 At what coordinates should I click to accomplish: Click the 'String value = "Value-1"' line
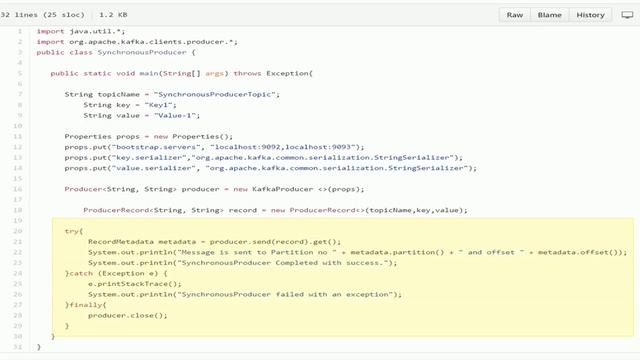coord(142,116)
